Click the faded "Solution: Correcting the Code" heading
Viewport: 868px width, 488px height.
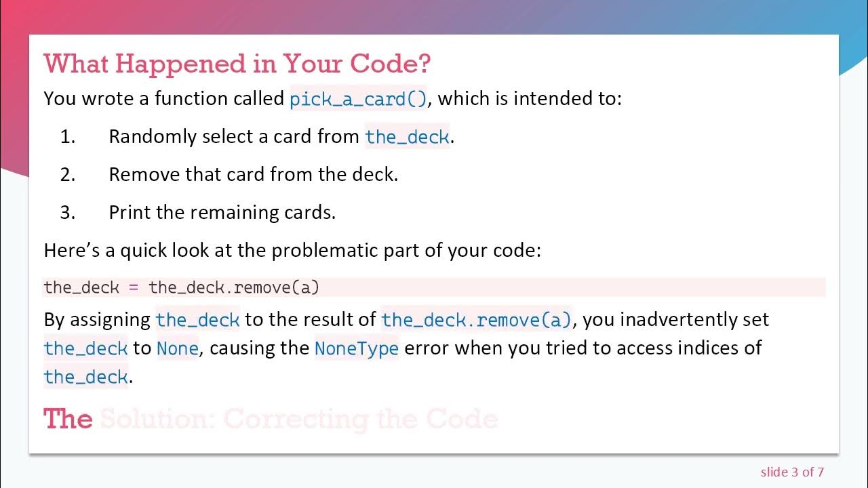(299, 420)
